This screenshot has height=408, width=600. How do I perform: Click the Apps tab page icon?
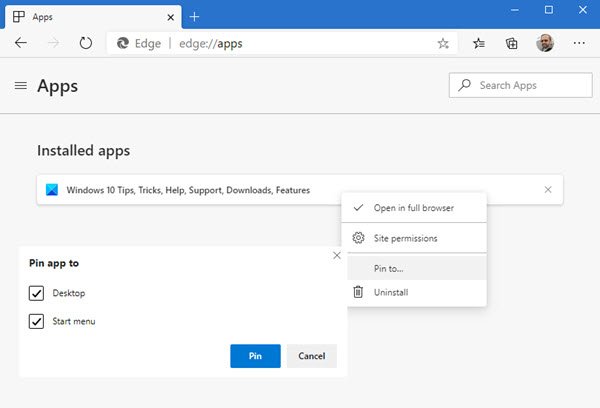pyautogui.click(x=18, y=17)
